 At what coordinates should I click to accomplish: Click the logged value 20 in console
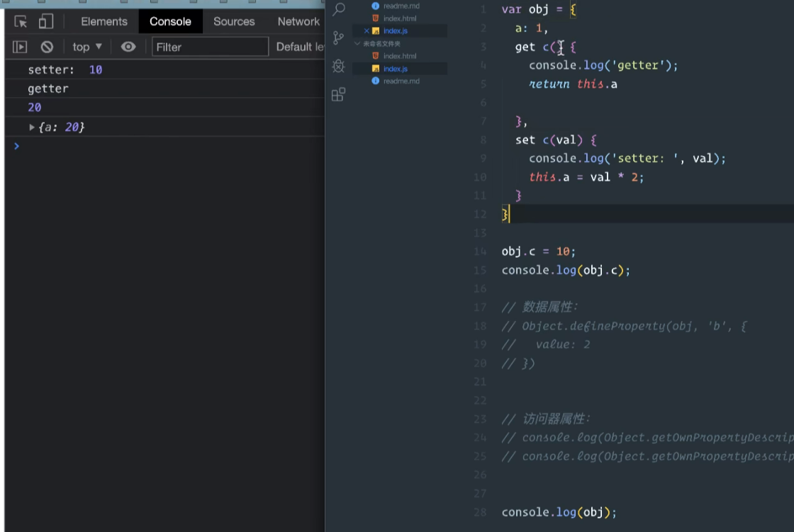tap(35, 107)
